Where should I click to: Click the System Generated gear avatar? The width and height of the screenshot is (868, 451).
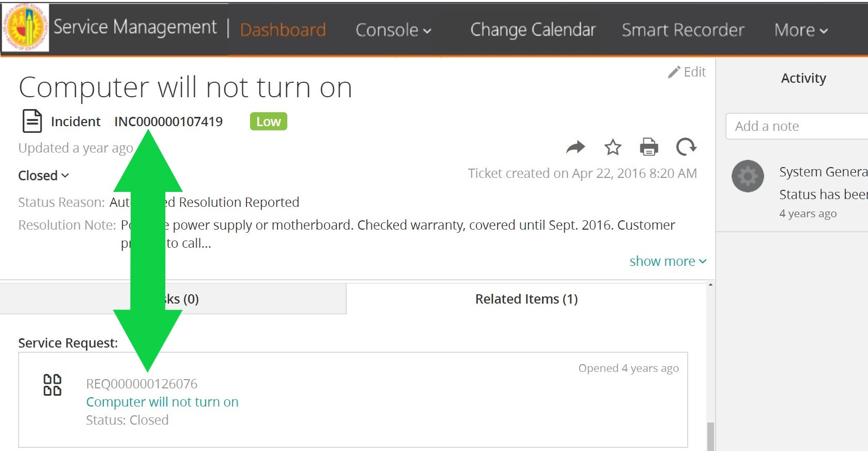pos(748,176)
